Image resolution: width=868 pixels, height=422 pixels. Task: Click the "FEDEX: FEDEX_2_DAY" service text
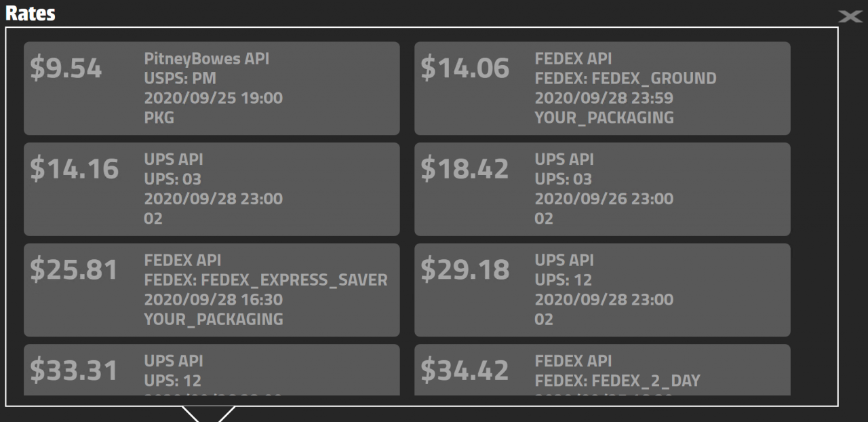click(617, 381)
